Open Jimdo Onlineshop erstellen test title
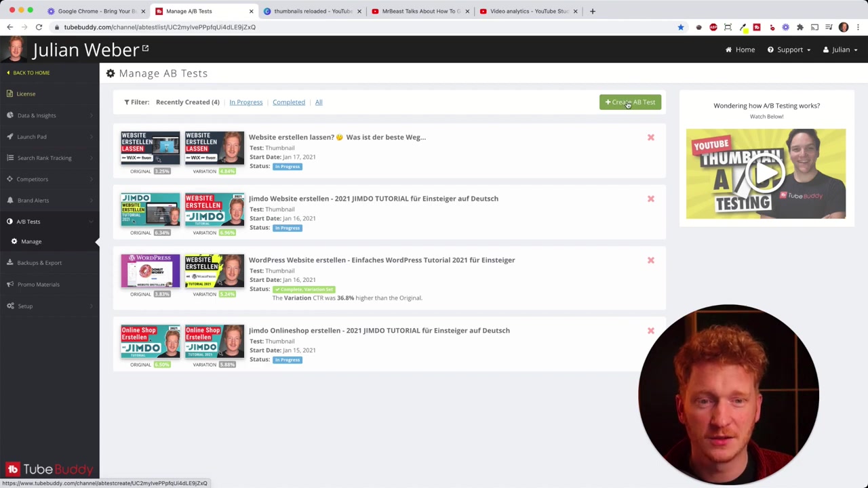This screenshot has width=868, height=488. coord(379,331)
